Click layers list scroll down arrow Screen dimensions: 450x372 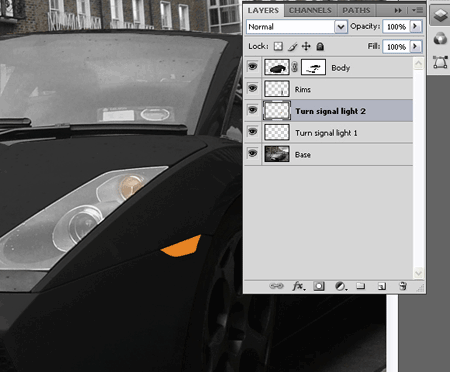tap(418, 273)
